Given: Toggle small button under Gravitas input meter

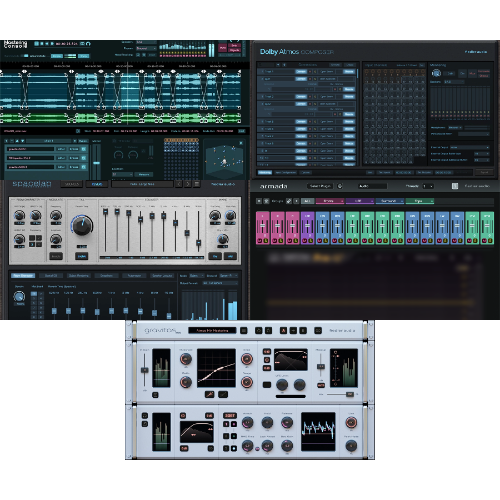Looking at the screenshot, I should pos(155,395).
